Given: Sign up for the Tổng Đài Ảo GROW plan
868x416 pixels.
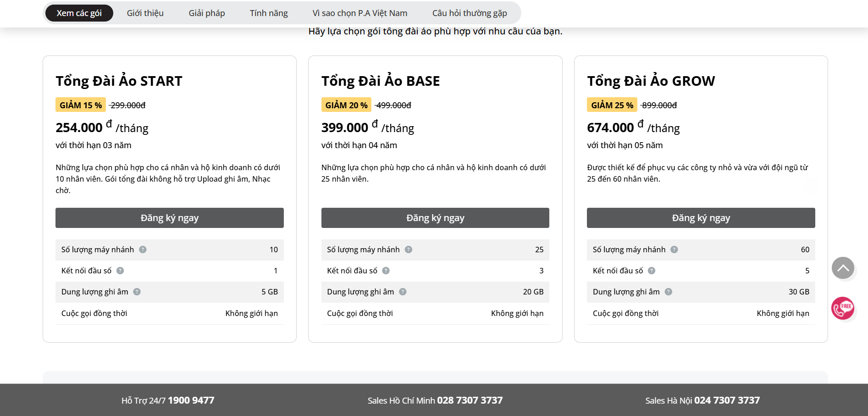Looking at the screenshot, I should [701, 218].
